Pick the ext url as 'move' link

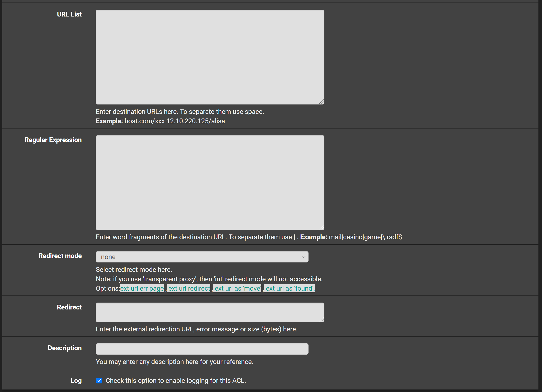pos(237,288)
